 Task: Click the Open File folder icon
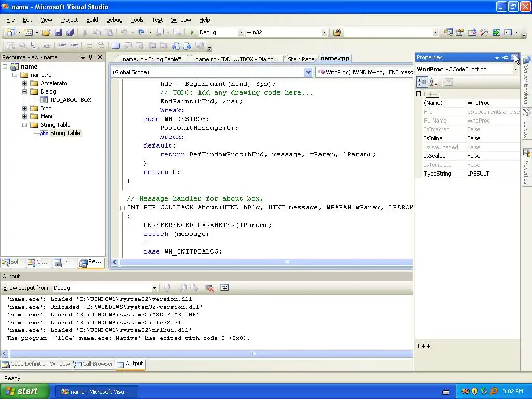click(46, 32)
